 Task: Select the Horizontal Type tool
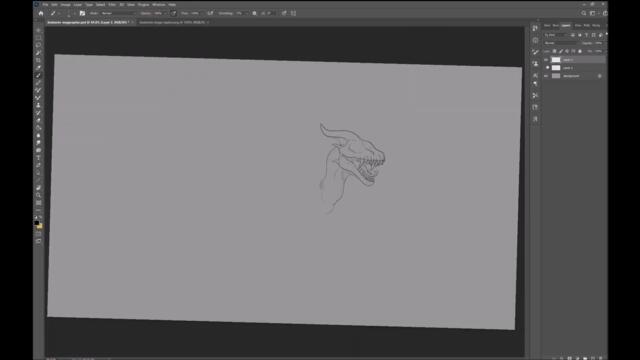point(38,158)
